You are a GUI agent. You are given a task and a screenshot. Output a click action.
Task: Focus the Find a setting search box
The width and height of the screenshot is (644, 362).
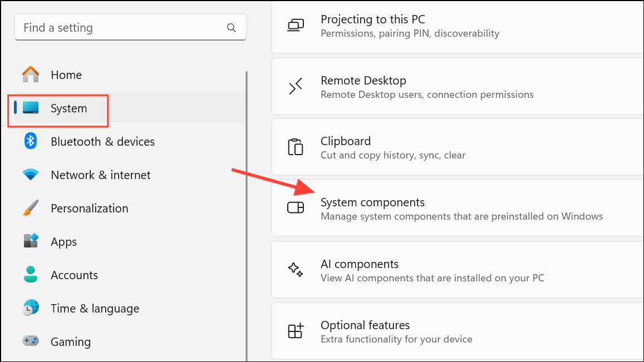coord(130,27)
